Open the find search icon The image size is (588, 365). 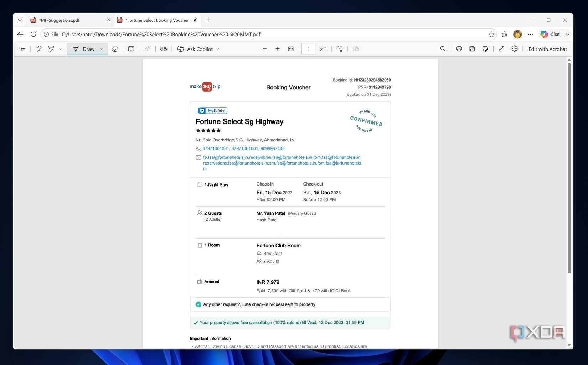[443, 49]
